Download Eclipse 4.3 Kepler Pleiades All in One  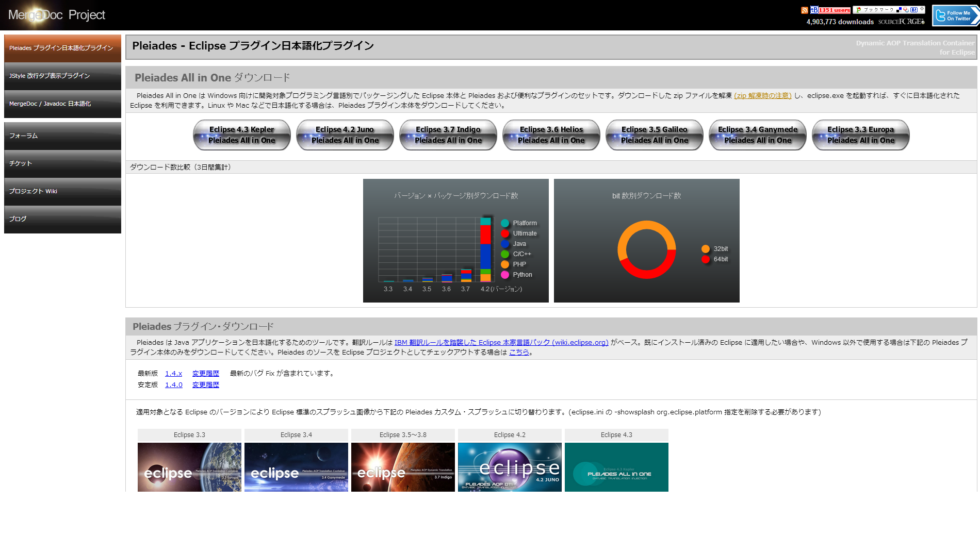pyautogui.click(x=241, y=135)
